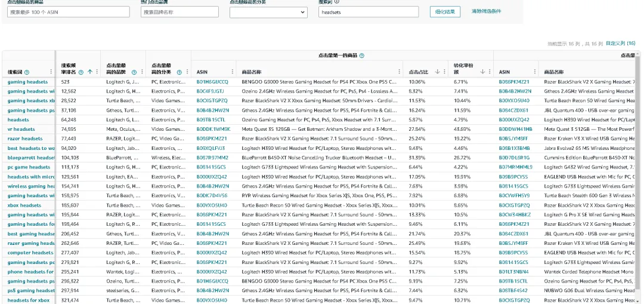Click the search term field containing headsets
This screenshot has height=304, width=644.
pos(368,12)
